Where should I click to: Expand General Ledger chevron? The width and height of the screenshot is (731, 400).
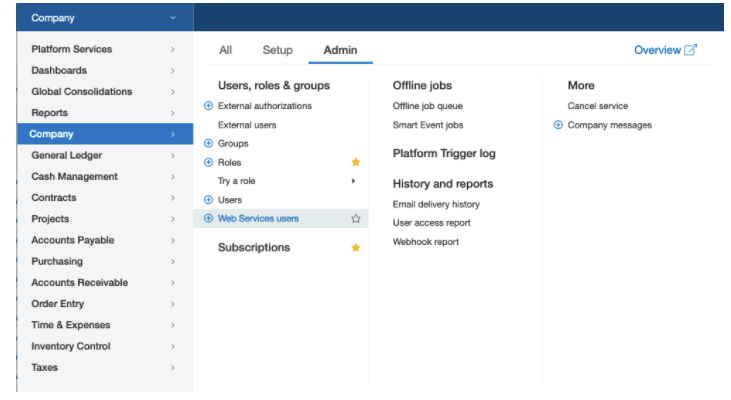tap(172, 155)
